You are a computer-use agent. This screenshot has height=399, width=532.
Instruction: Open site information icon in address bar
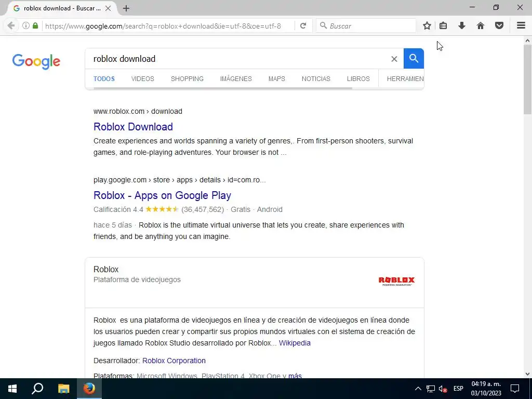pyautogui.click(x=26, y=26)
